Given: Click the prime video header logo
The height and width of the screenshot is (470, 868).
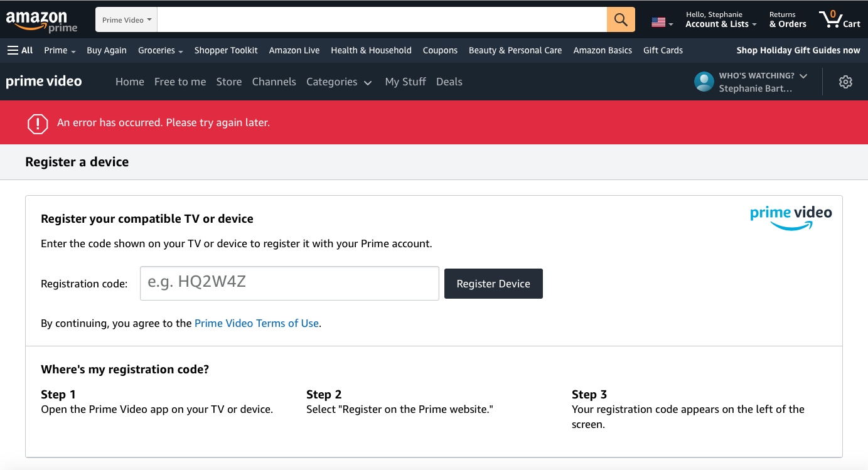Looking at the screenshot, I should 44,82.
